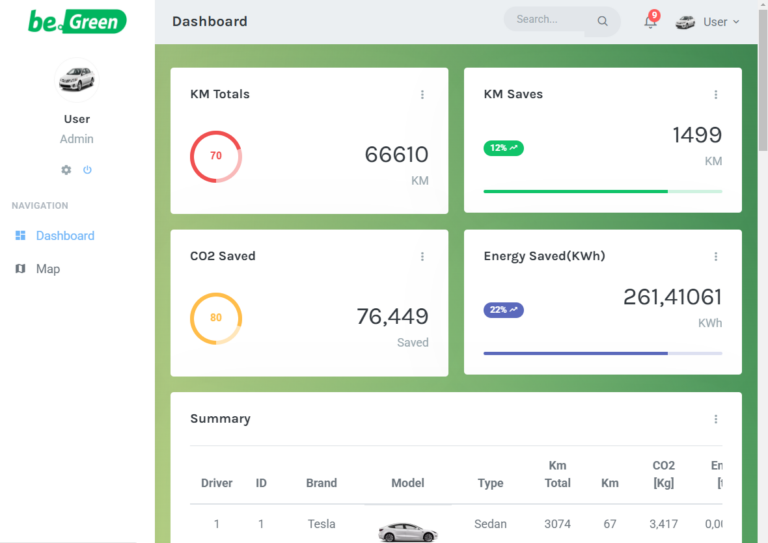This screenshot has height=543, width=768.
Task: Click the Type column header
Action: [x=490, y=483]
